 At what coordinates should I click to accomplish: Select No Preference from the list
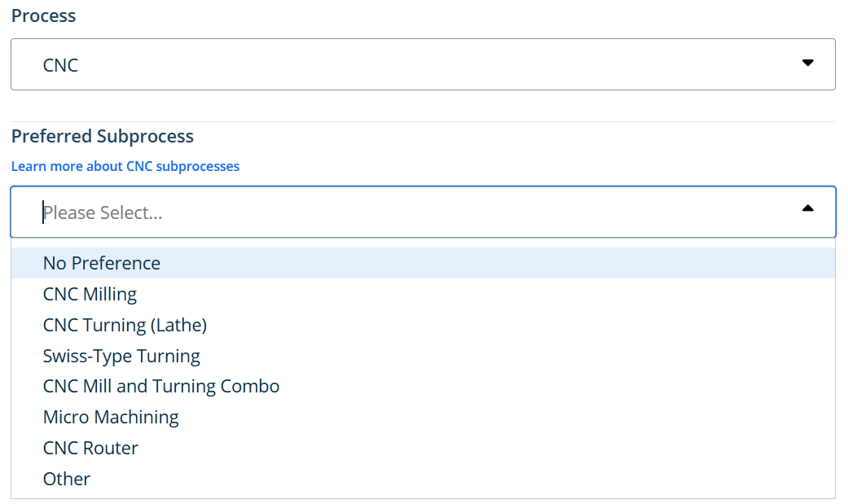click(x=101, y=263)
